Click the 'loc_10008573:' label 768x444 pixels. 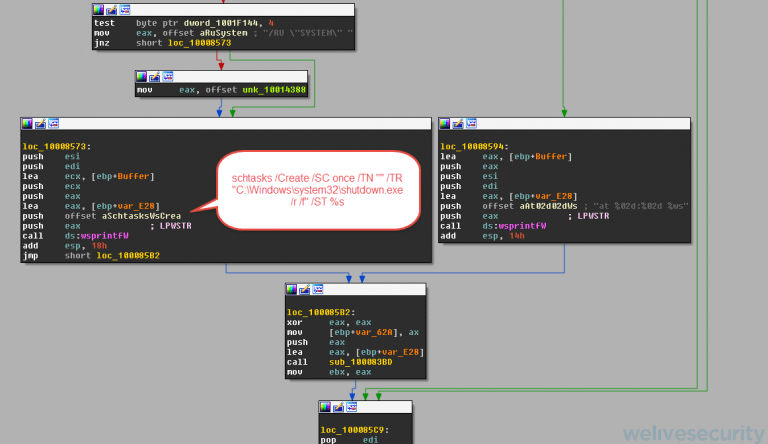(56, 147)
